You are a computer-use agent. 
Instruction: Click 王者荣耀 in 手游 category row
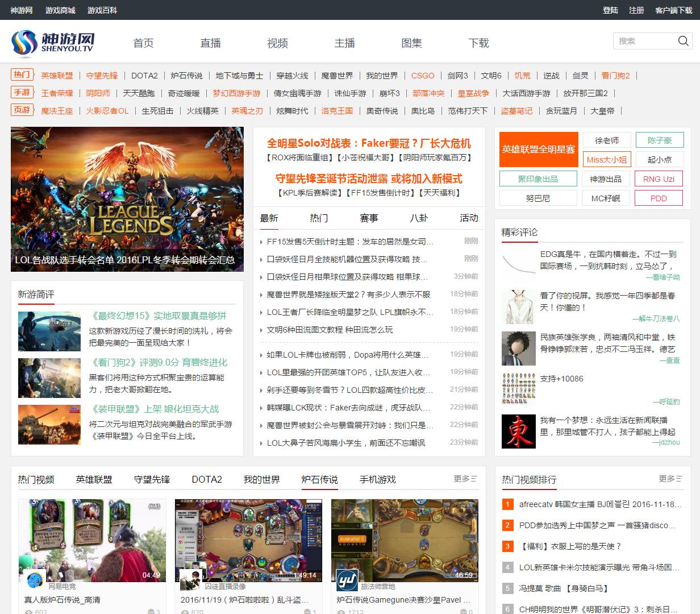(x=57, y=93)
